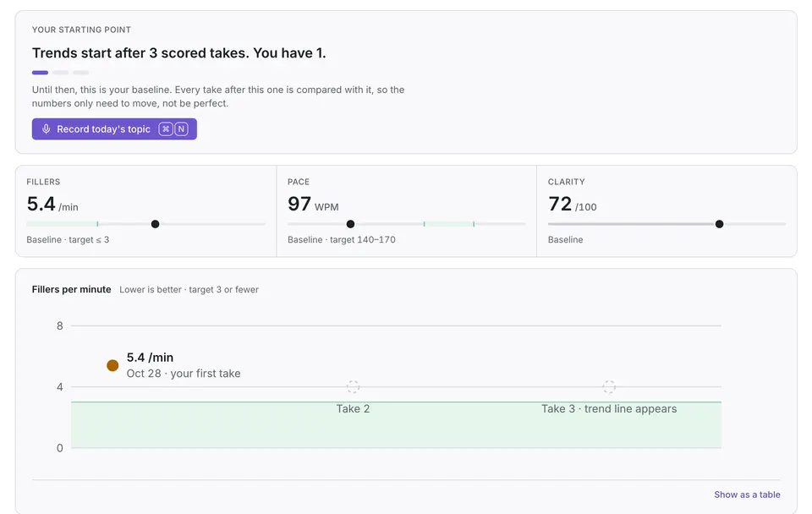Click the dashed Take 2 placeholder marker

point(353,386)
